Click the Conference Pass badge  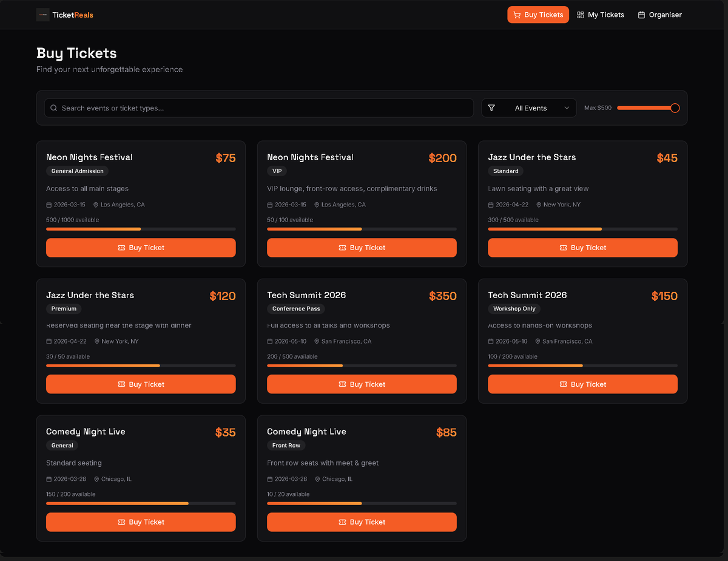[296, 308]
